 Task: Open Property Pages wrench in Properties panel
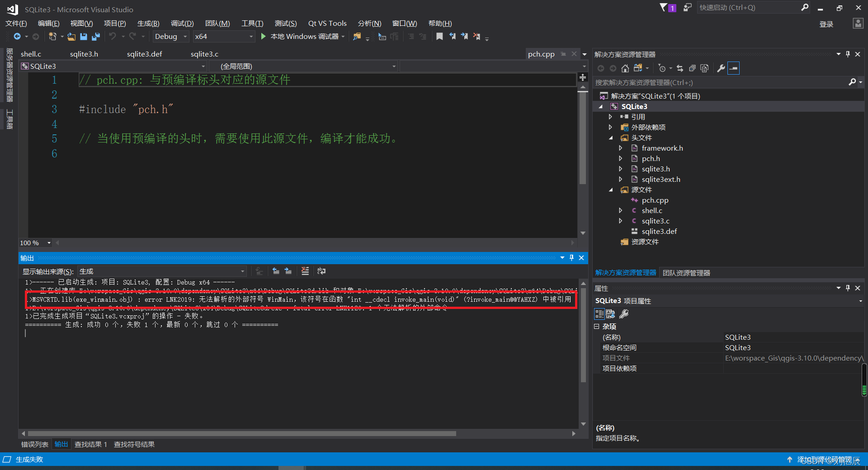click(624, 314)
